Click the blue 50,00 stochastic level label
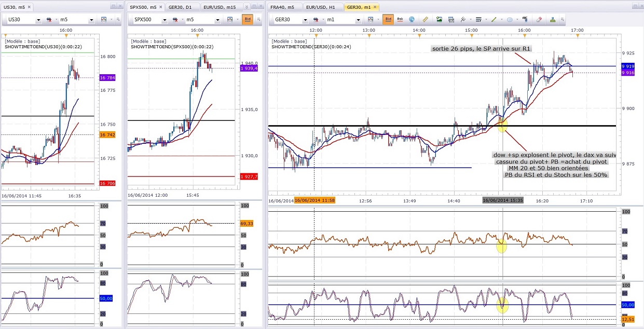The width and height of the screenshot is (644, 329). pyautogui.click(x=628, y=305)
